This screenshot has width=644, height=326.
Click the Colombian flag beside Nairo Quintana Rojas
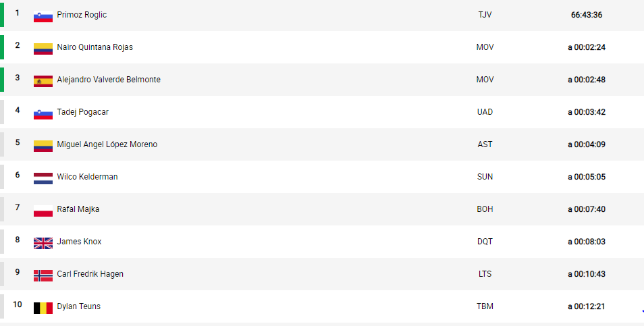[x=43, y=49]
